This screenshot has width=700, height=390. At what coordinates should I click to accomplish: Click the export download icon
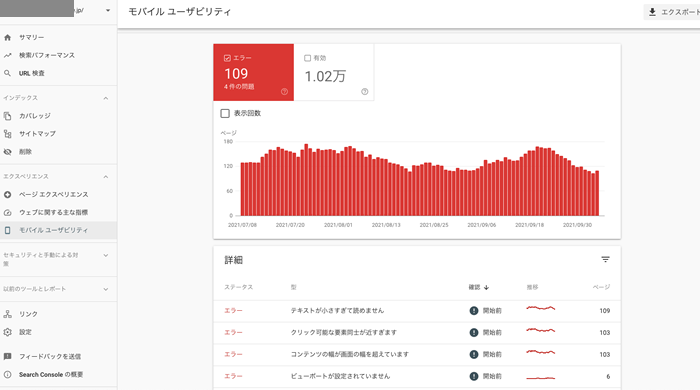pyautogui.click(x=652, y=12)
